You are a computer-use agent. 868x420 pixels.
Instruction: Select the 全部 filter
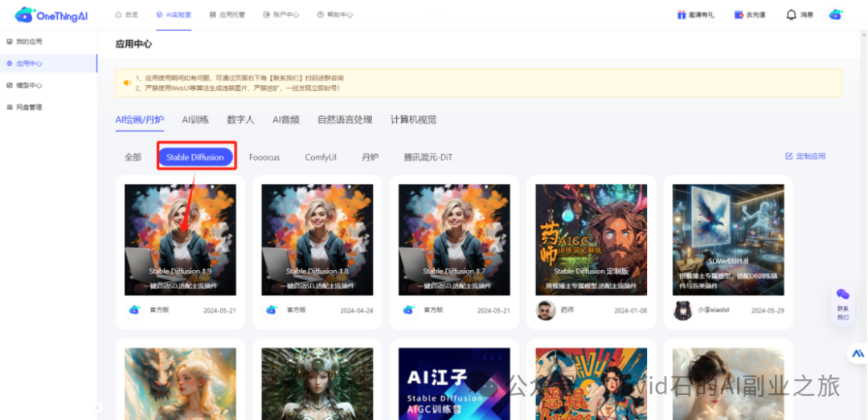pyautogui.click(x=133, y=157)
